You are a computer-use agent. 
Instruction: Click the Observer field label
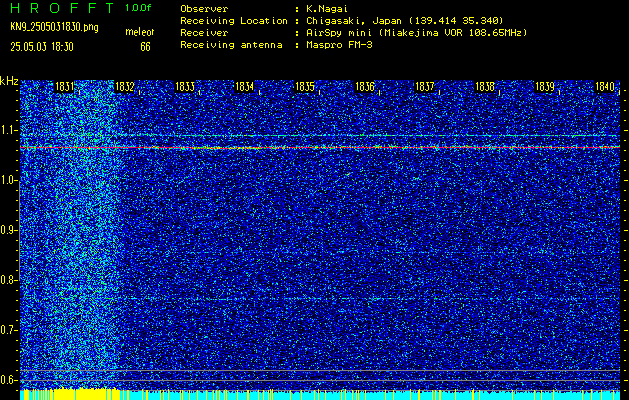click(x=204, y=9)
